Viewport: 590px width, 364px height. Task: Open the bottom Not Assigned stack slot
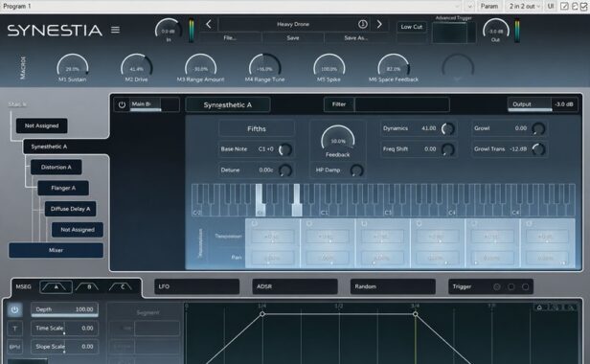click(78, 230)
